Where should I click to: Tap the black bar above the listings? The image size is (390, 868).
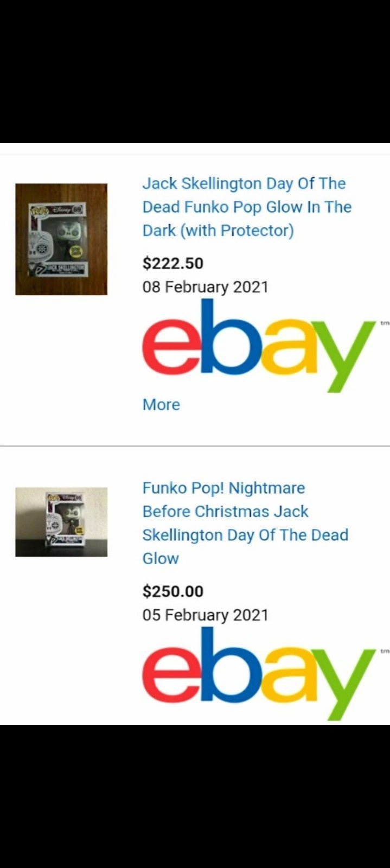click(x=195, y=72)
